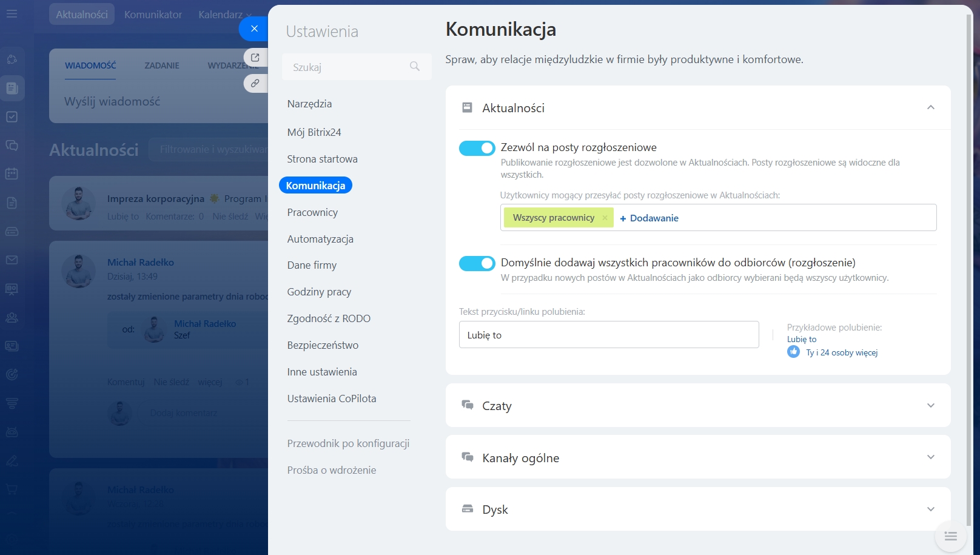Open settings in a new window icon
Screen dimensions: 980x555
point(255,58)
